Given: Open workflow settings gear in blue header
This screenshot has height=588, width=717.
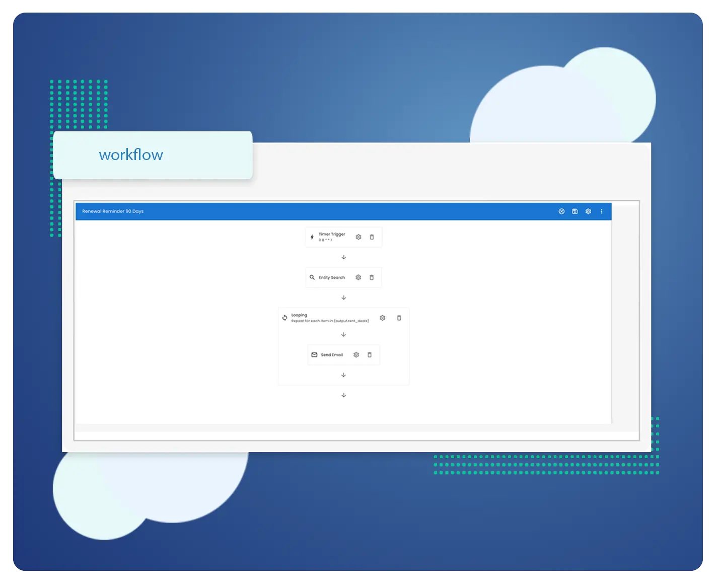Looking at the screenshot, I should click(x=588, y=211).
